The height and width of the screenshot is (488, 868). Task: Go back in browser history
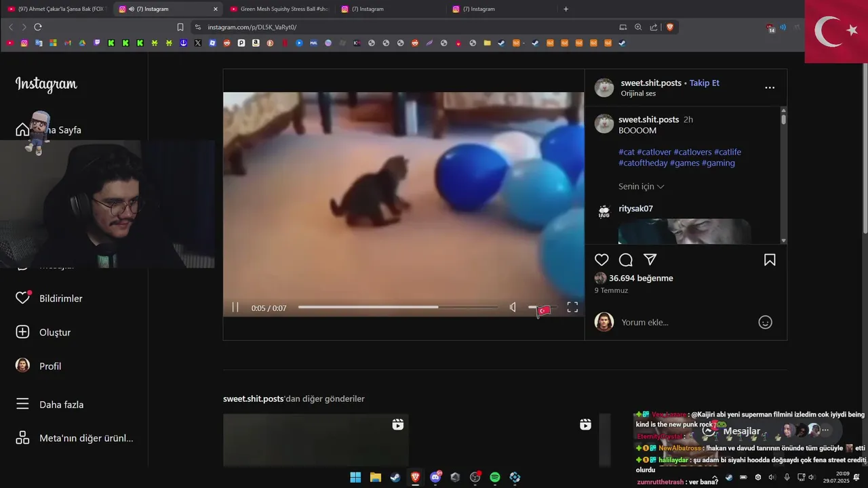coord(11,27)
